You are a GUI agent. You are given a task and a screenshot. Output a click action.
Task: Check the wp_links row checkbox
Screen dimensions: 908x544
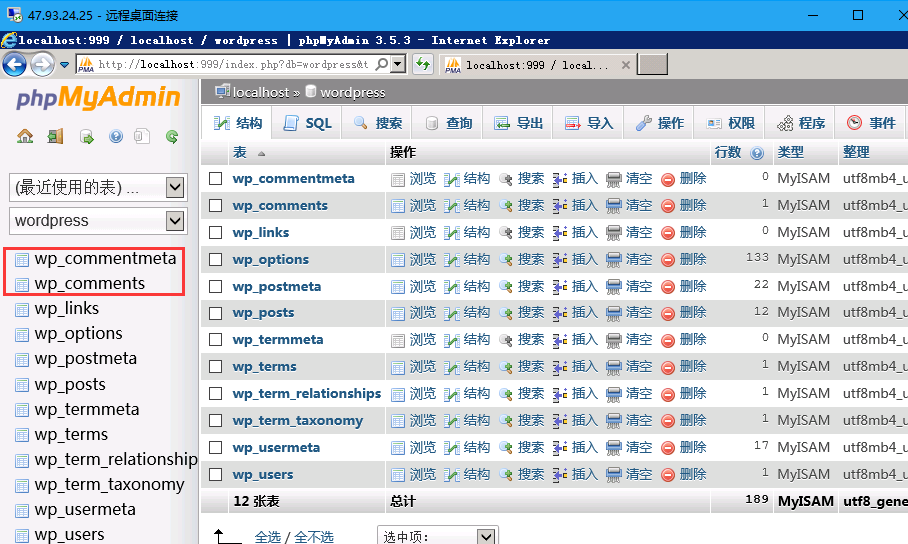coord(215,232)
